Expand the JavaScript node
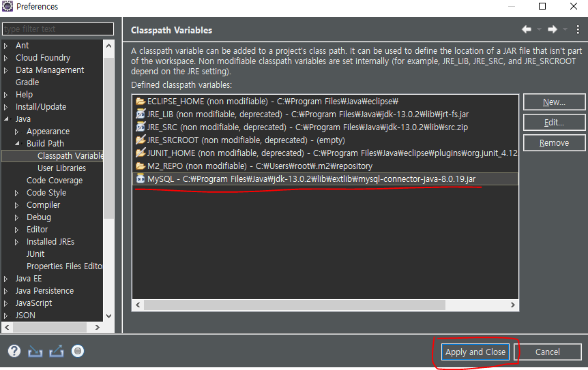This screenshot has height=370, width=588. [6, 303]
